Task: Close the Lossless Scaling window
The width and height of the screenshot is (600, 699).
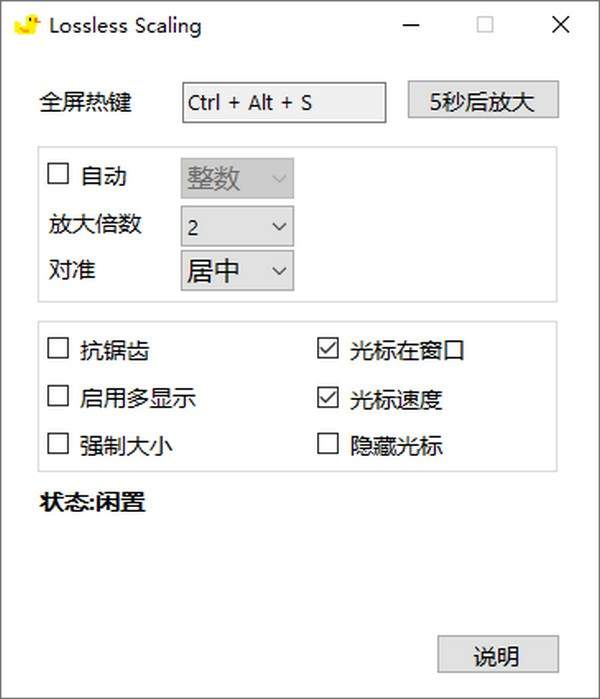Action: 560,25
